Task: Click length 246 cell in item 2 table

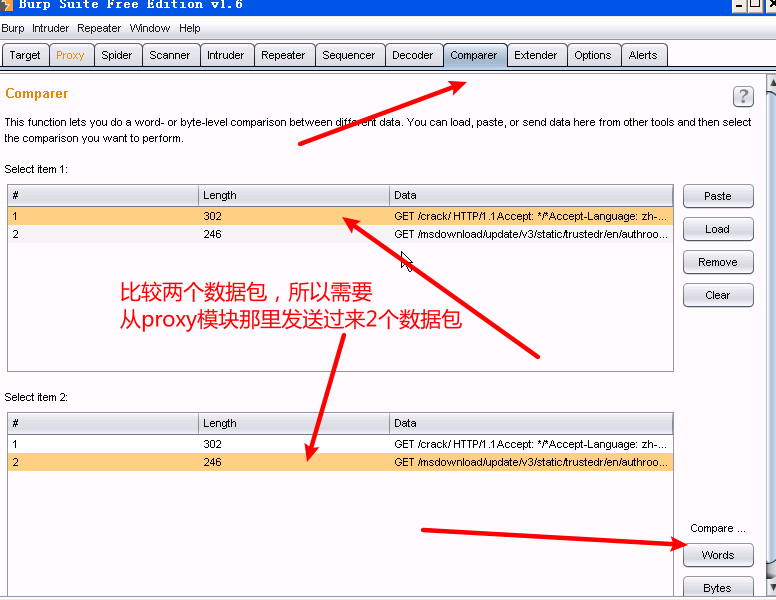Action: (294, 462)
